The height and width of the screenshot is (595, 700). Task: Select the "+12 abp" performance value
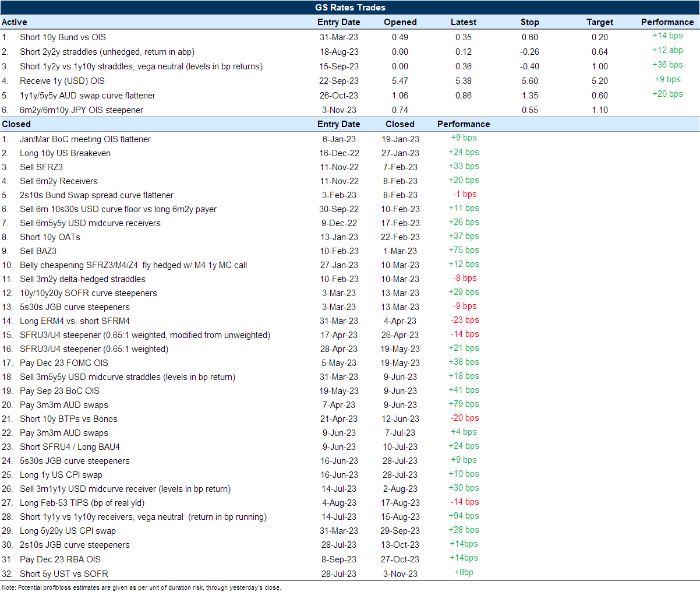tap(667, 50)
